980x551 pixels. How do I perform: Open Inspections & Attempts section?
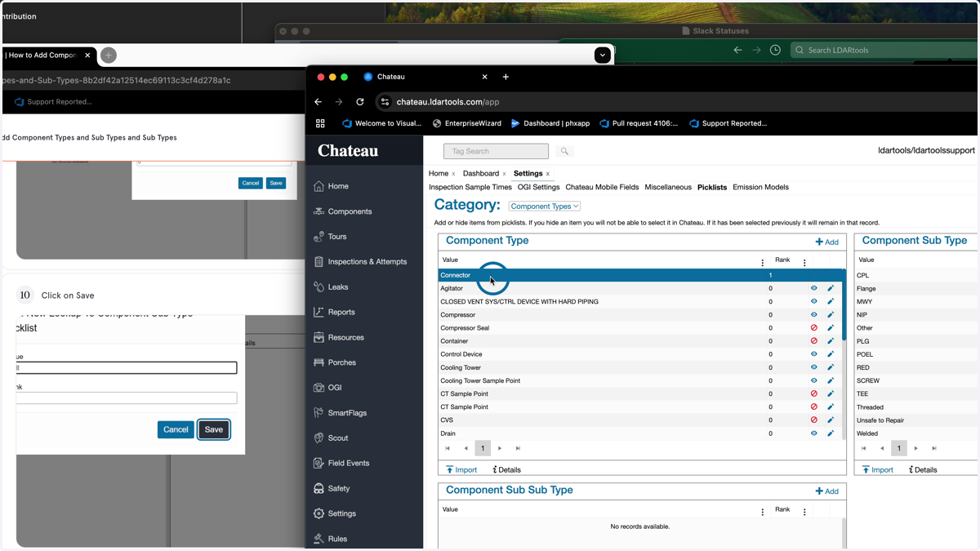(x=360, y=262)
